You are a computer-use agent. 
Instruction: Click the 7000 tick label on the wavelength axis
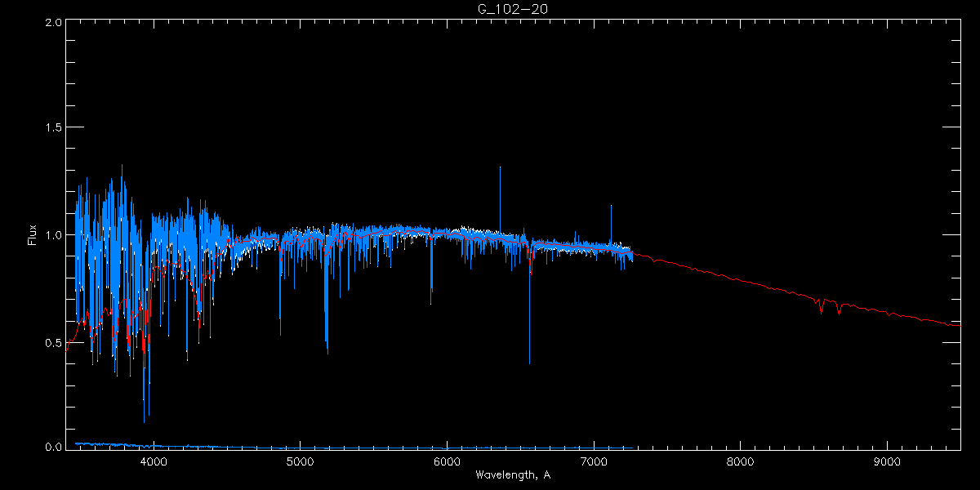pyautogui.click(x=594, y=461)
